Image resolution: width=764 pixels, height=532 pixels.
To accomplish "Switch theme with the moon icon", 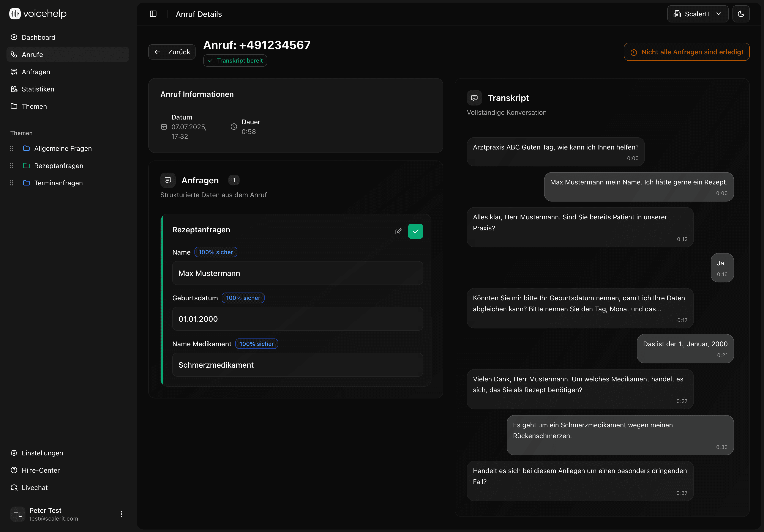I will point(741,14).
